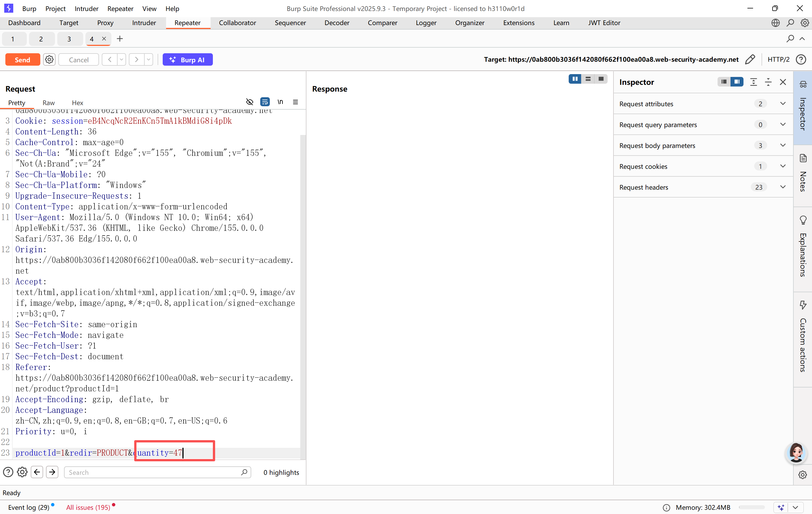Open Burp global settings gear icon
Screen dimensions: 812x514
805,23
